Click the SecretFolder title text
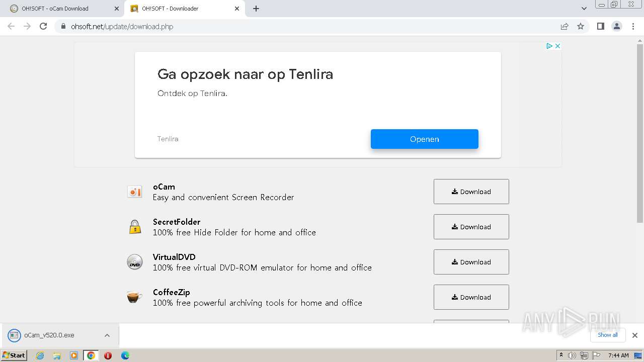 pos(177,222)
